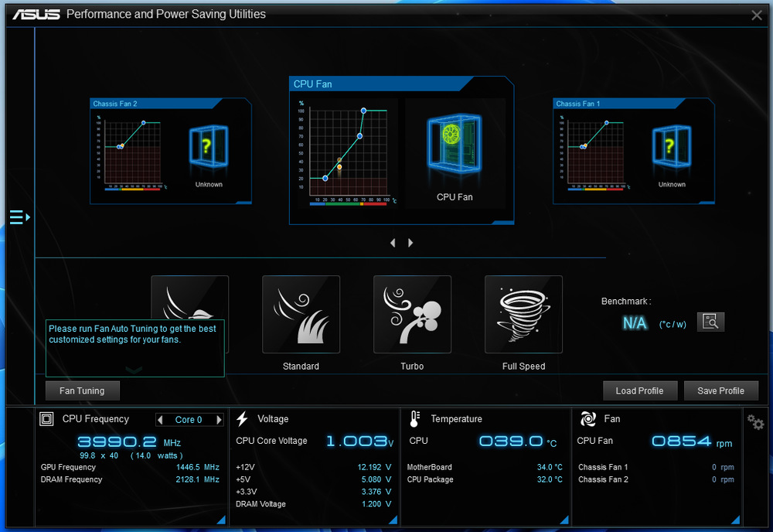The image size is (773, 532).
Task: Select lowest curve point on CPU Fan graph
Action: 325,178
